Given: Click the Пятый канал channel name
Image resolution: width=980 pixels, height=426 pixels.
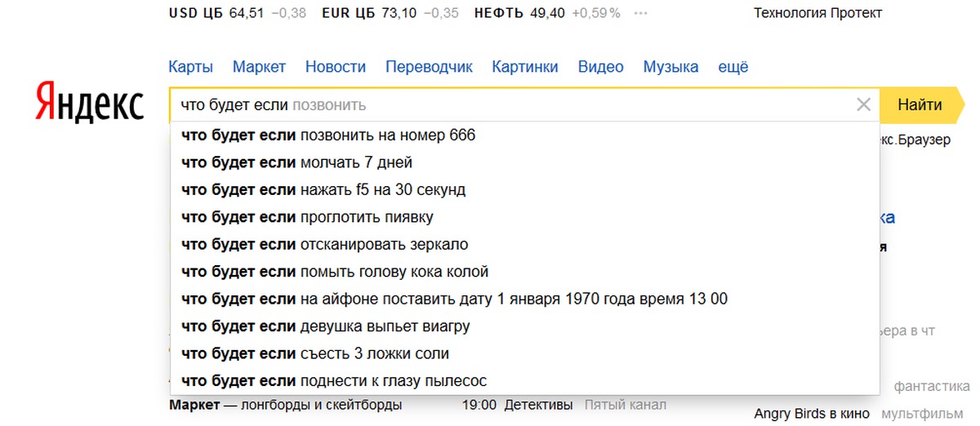Looking at the screenshot, I should (x=625, y=405).
